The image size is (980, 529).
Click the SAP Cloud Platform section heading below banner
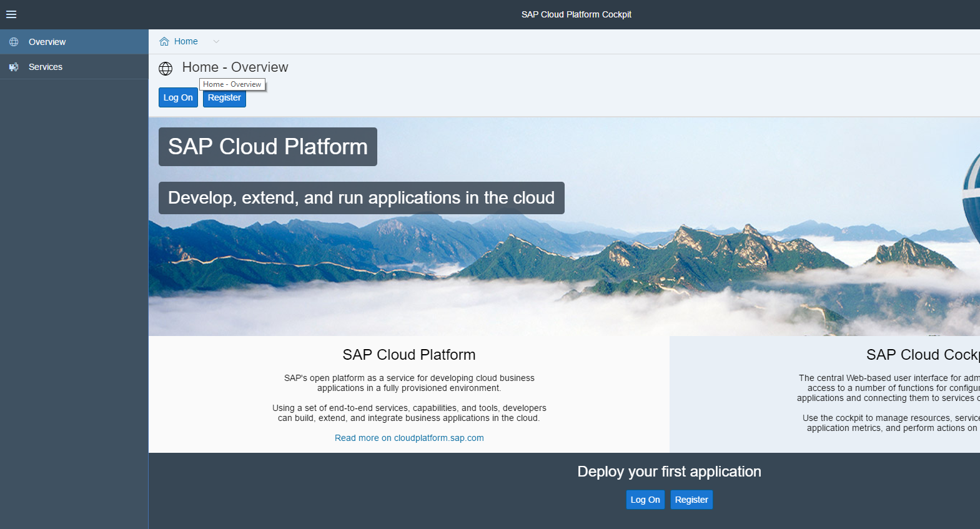coord(409,355)
